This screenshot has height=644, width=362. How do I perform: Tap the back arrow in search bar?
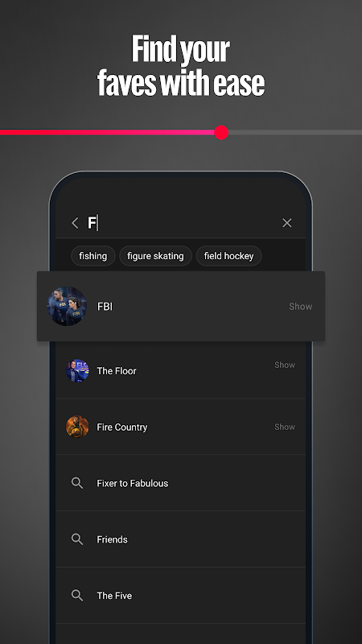point(75,223)
